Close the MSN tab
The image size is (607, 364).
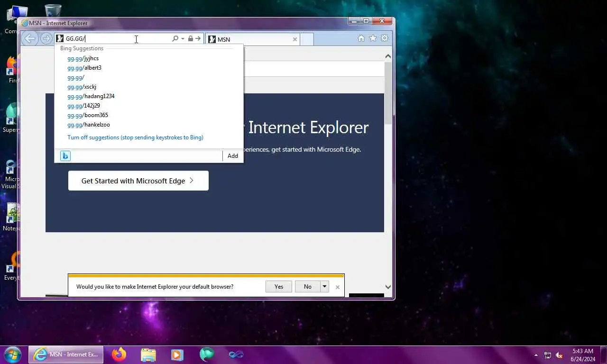[294, 39]
